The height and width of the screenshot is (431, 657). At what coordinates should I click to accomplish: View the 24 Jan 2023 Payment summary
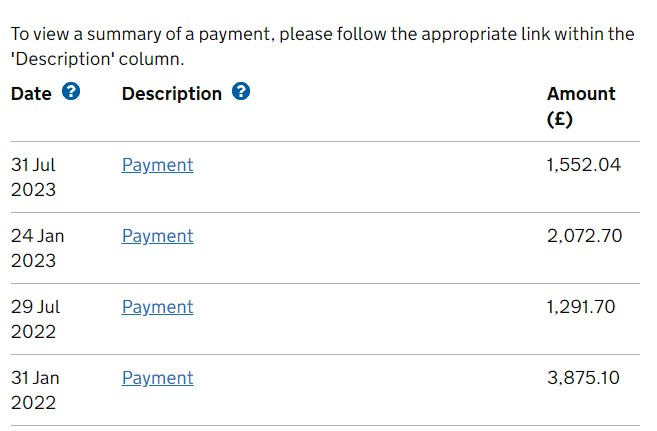click(157, 236)
